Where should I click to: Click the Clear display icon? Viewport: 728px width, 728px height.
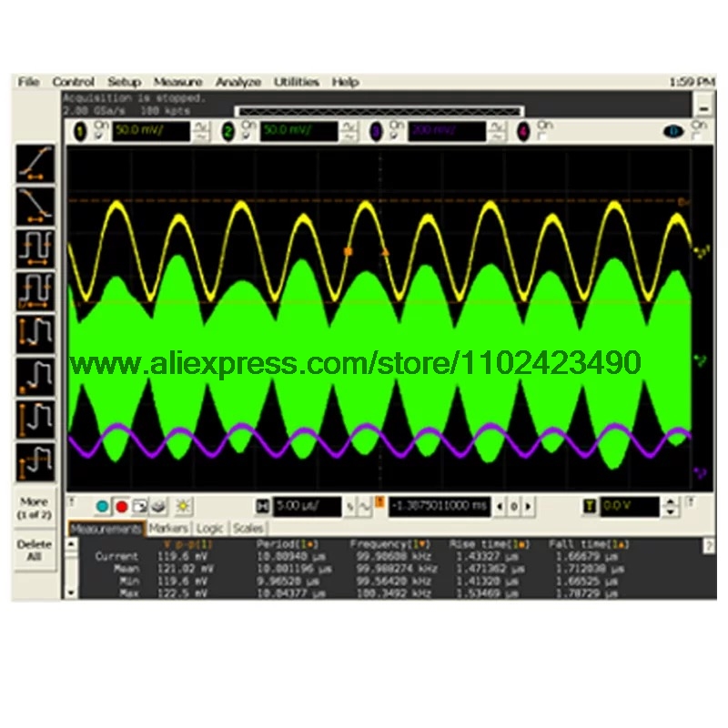158,507
